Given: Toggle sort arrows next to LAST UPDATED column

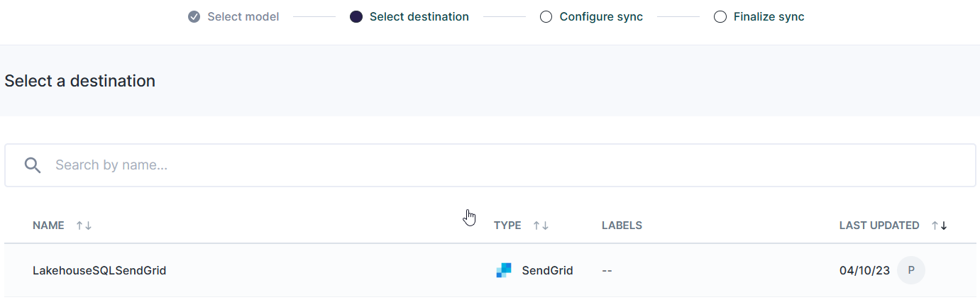Looking at the screenshot, I should [x=940, y=226].
